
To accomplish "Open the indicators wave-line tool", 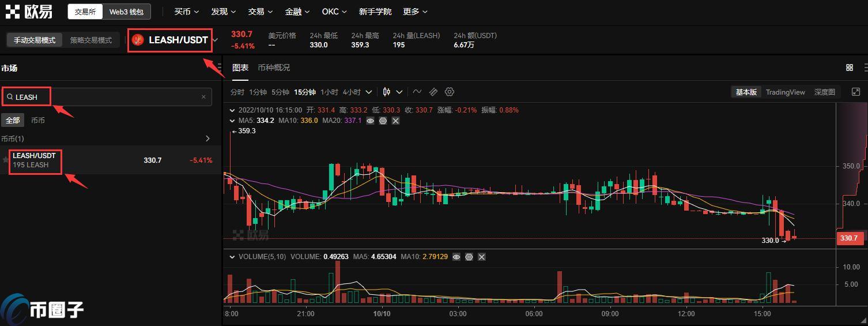I will 417,92.
